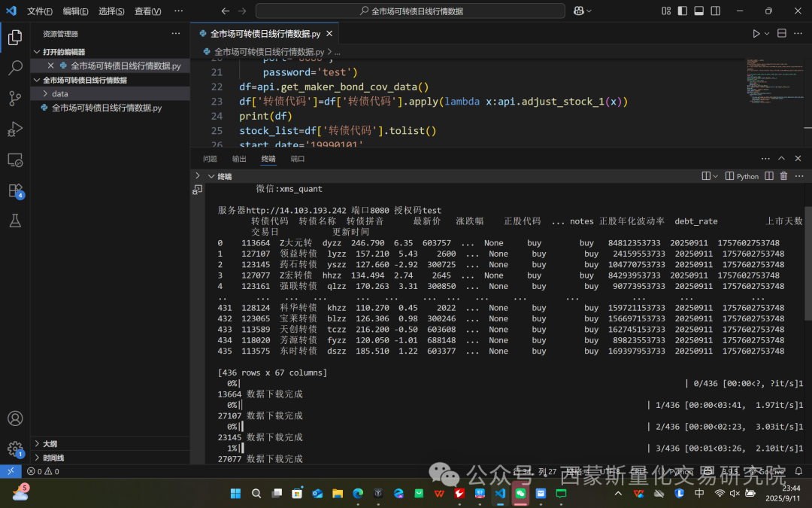Open the 查看(V) menu

(148, 11)
